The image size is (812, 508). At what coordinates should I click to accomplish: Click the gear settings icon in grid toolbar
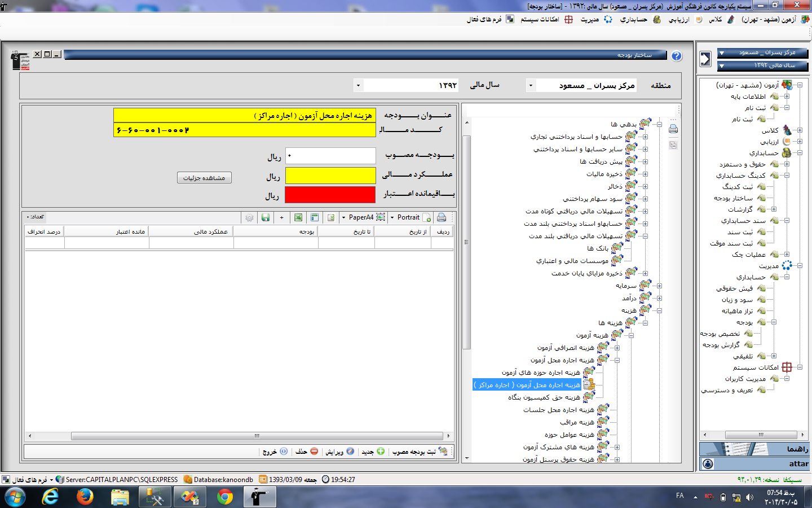pos(249,217)
